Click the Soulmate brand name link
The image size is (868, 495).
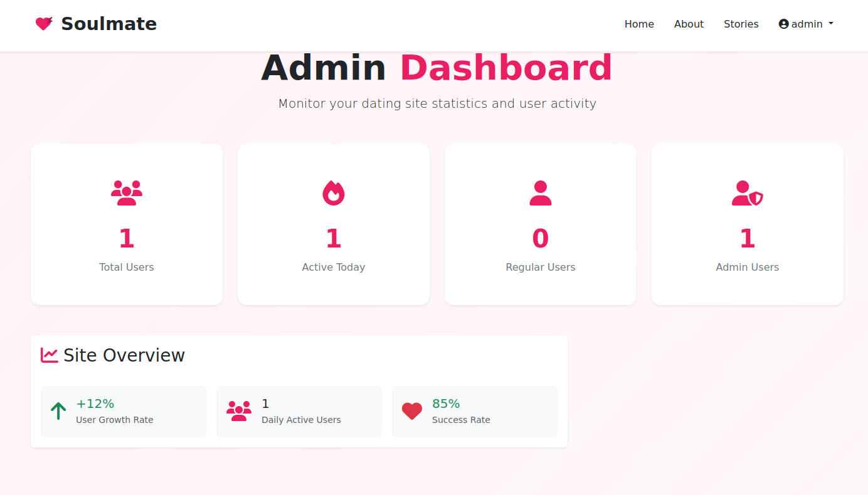pyautogui.click(x=109, y=24)
